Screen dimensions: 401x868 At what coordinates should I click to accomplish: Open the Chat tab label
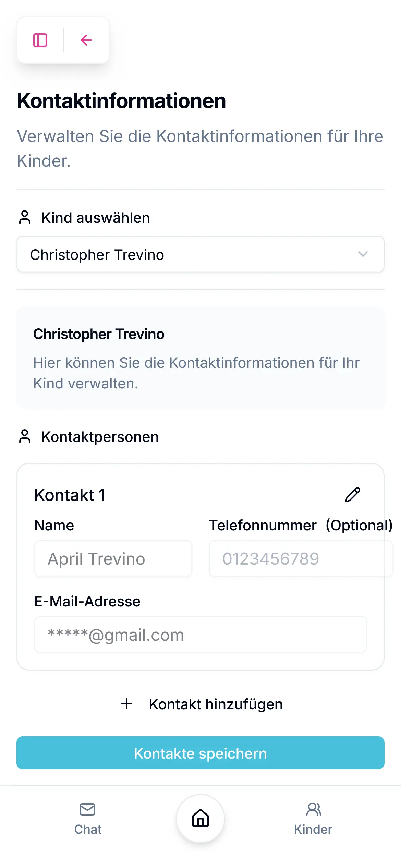point(88,829)
